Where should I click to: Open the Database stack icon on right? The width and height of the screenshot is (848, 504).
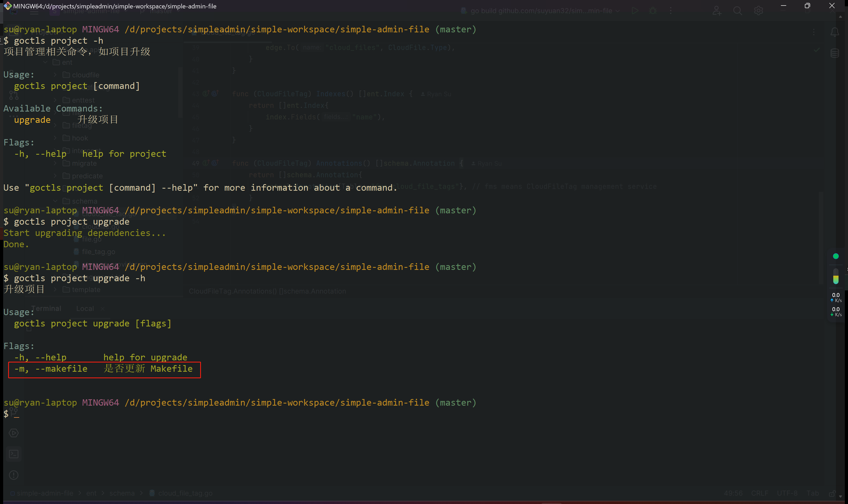click(x=834, y=53)
